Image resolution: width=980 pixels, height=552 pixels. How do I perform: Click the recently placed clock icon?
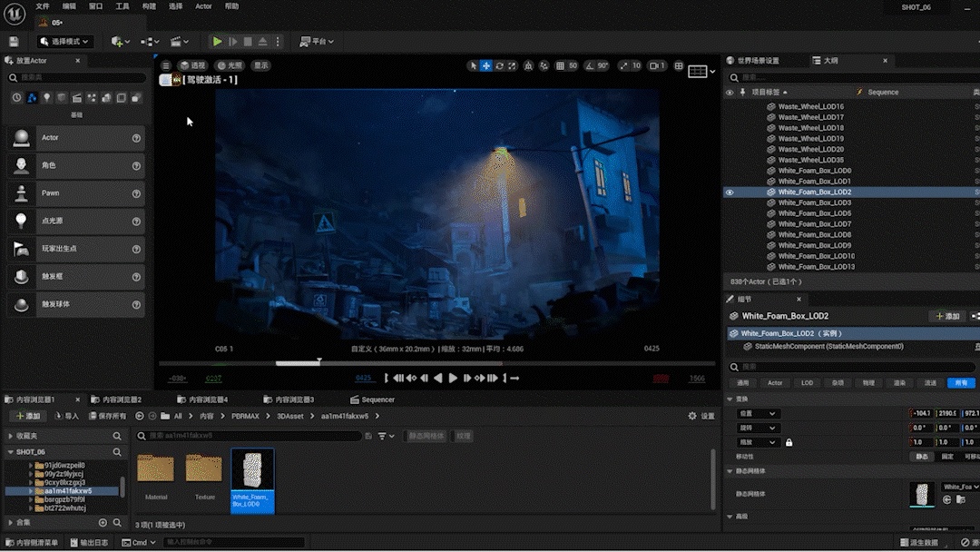16,98
